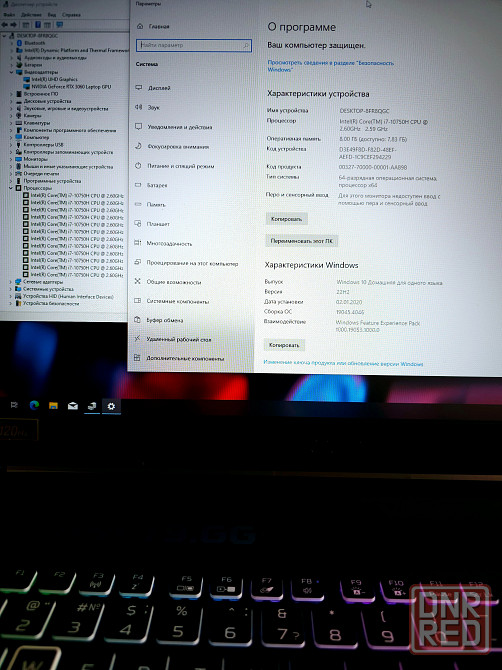Image resolution: width=502 pixels, height=670 pixels.
Task: Open the Вид menu in Device Manager
Action: (52, 15)
